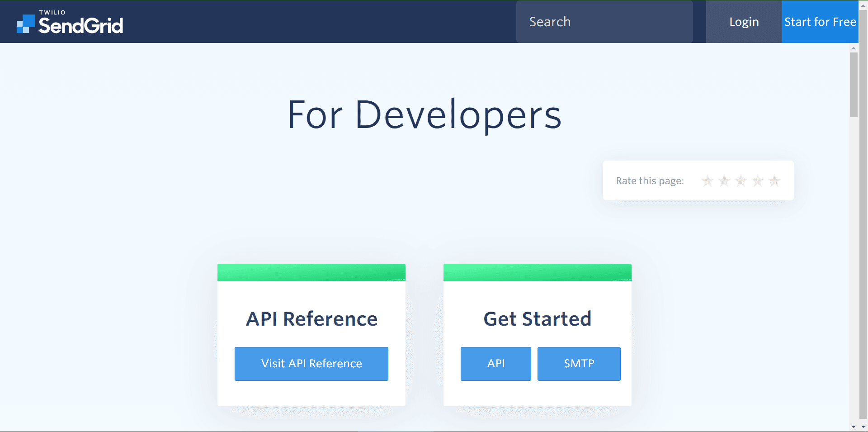Click the Start for Free button
868x432 pixels.
coord(820,21)
